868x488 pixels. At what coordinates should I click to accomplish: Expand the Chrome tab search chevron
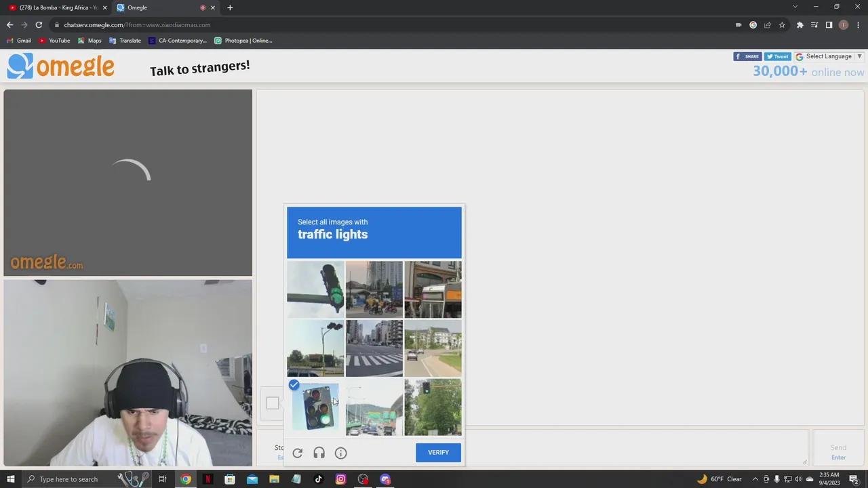795,7
